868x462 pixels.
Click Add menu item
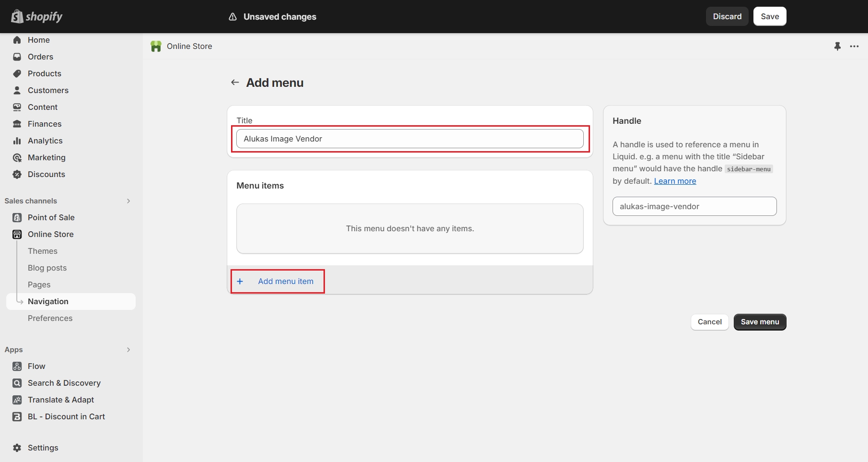point(285,281)
